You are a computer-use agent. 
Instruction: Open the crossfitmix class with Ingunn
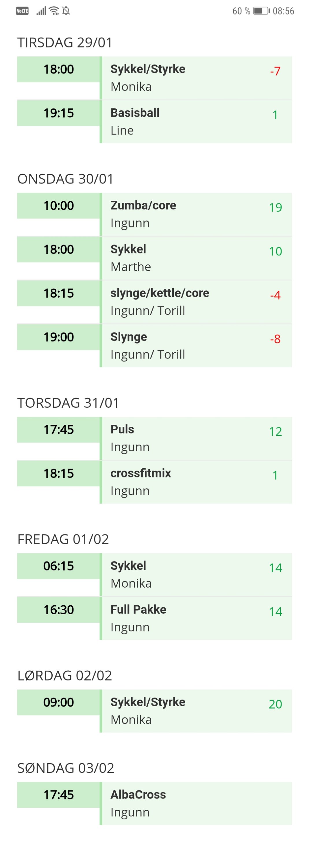coord(188,482)
